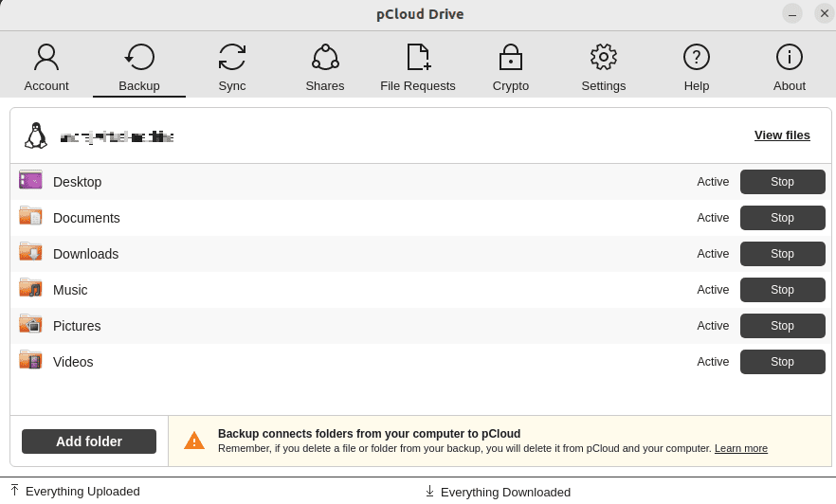
Task: Open the Crypto padlock icon
Action: [511, 57]
